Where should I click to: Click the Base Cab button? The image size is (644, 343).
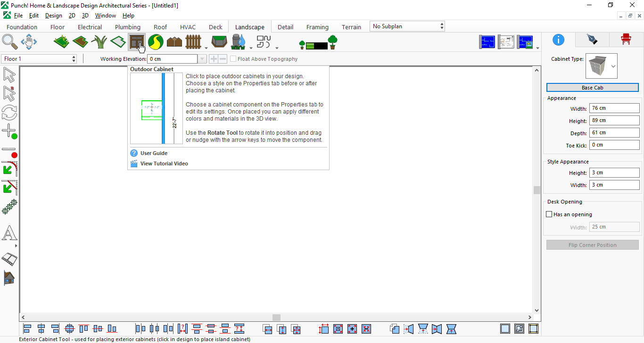592,88
